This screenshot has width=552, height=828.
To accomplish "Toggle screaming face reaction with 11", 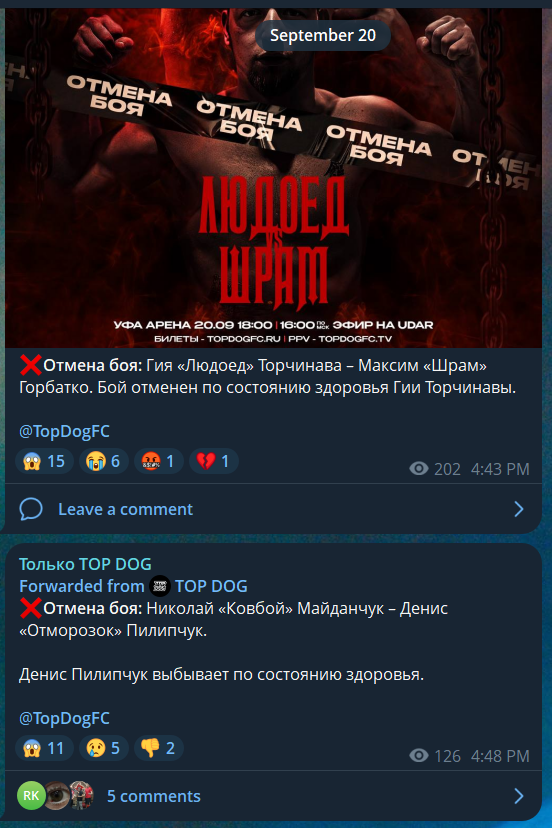I will (x=44, y=748).
